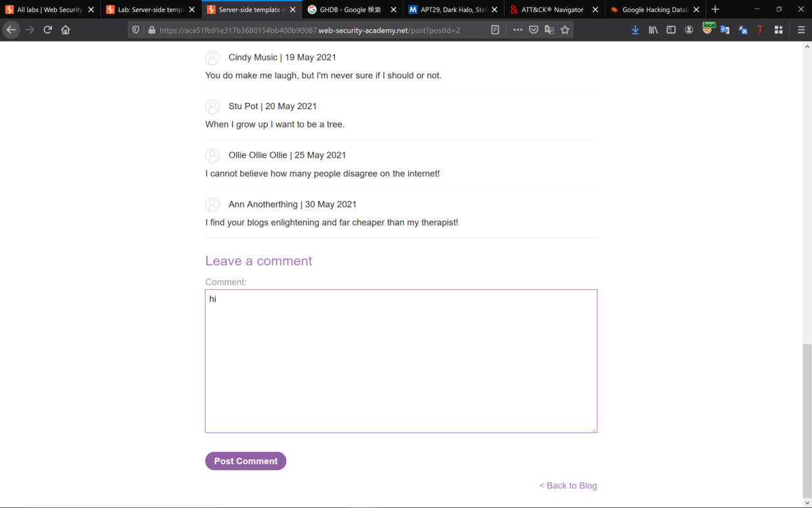Click Ann Anotherthing's avatar icon
Viewport: 812px width, 508px height.
pos(212,205)
